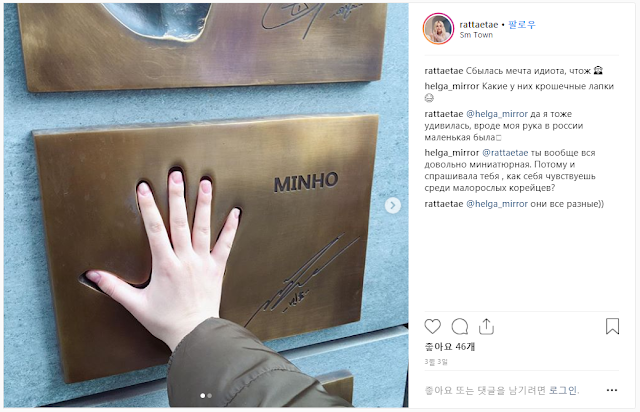Open rattaetae username in post header

(479, 24)
